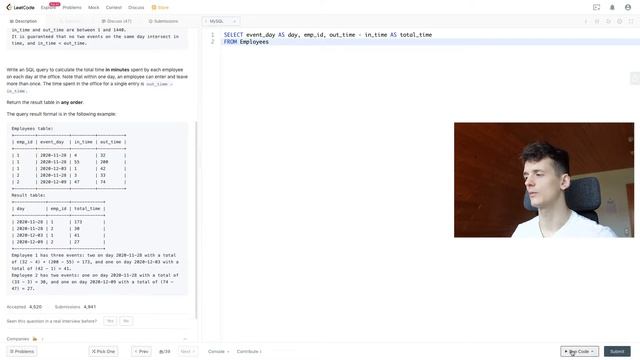This screenshot has width=640, height=360.
Task: Open the user profile avatar menu
Action: [x=628, y=7]
